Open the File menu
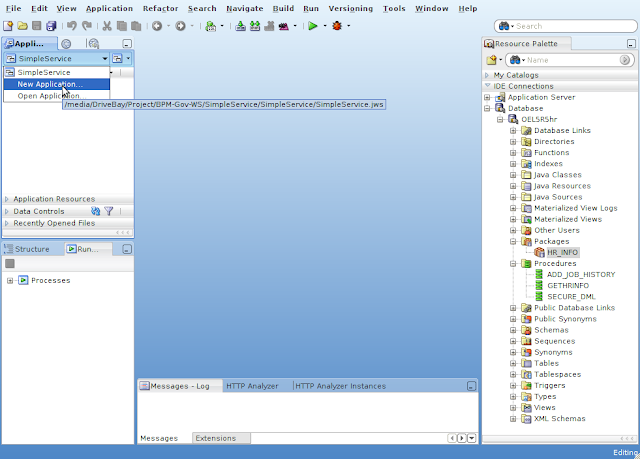The height and width of the screenshot is (459, 640). (x=13, y=8)
